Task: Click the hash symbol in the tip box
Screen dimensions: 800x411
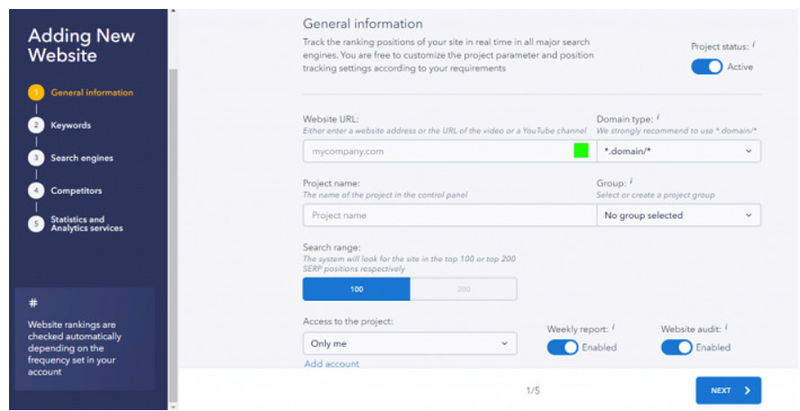Action: (x=33, y=303)
